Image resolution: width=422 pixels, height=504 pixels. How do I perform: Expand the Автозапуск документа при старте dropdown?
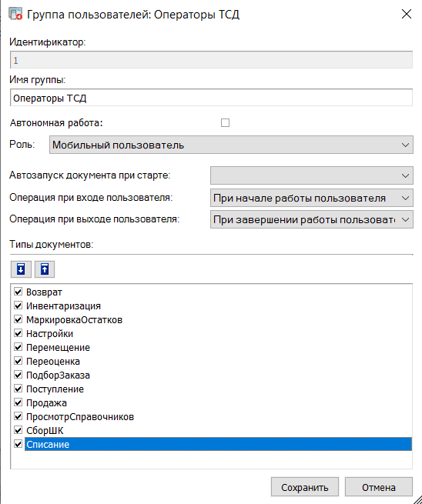click(312, 175)
